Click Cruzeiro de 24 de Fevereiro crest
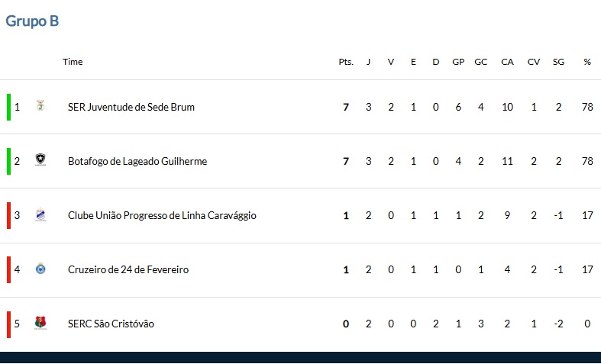The image size is (601, 364). [x=40, y=269]
